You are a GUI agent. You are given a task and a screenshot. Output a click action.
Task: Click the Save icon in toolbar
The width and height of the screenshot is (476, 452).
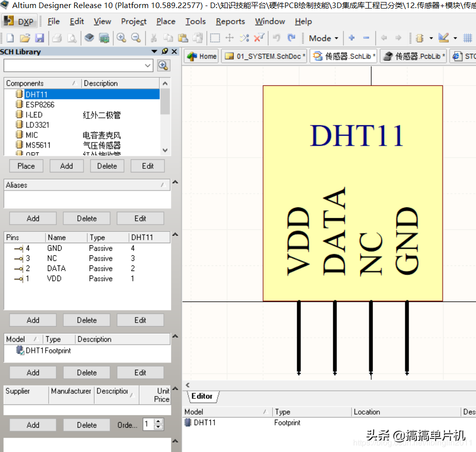(39, 38)
